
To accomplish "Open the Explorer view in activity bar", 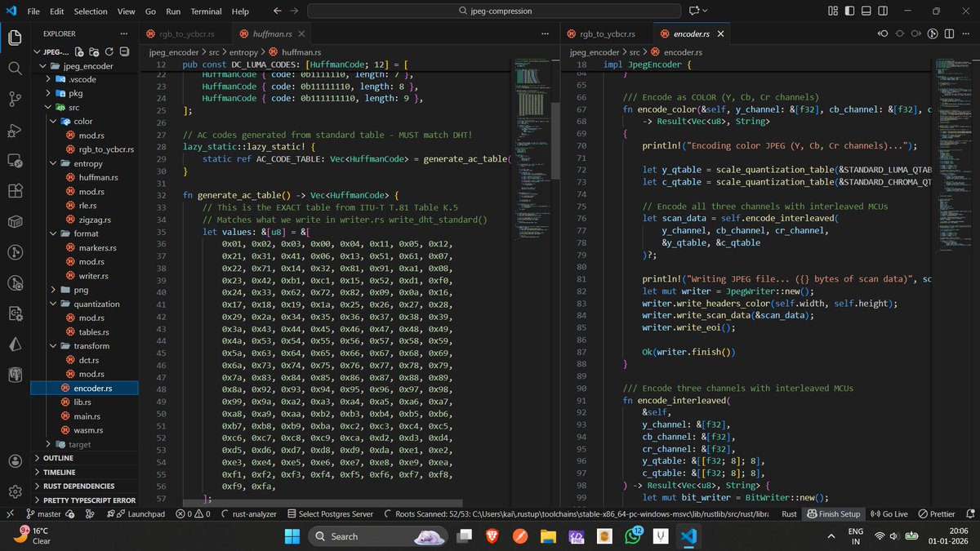I will [15, 38].
